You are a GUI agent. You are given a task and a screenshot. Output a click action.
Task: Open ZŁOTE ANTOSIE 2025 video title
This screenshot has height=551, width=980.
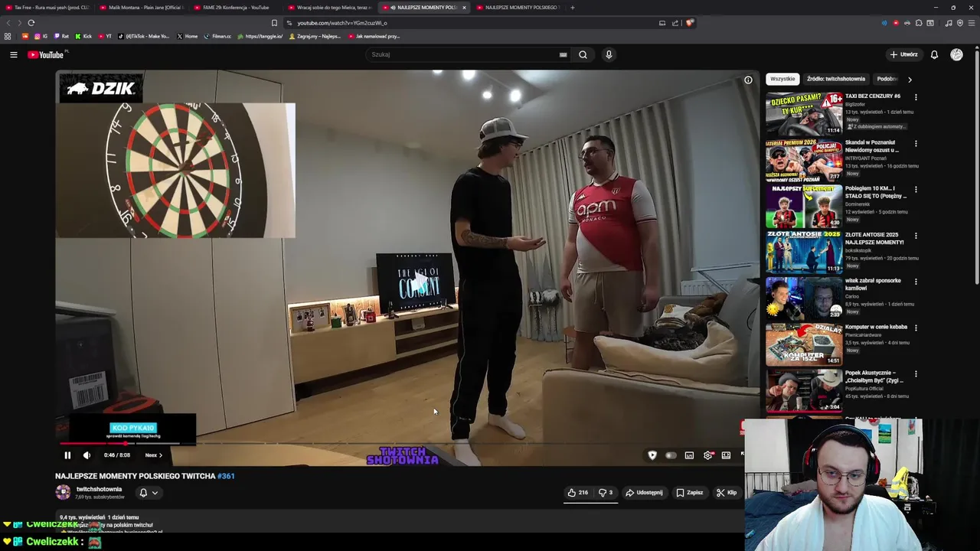click(x=874, y=238)
